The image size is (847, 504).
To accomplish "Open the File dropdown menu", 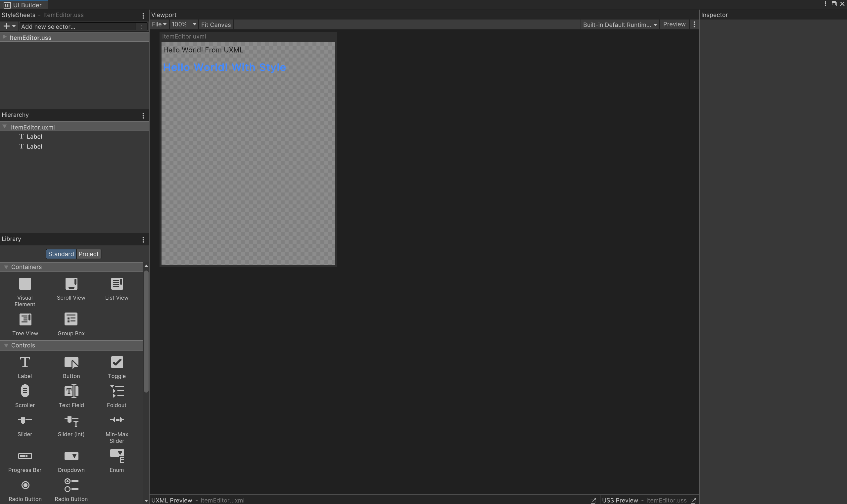I will [x=159, y=24].
